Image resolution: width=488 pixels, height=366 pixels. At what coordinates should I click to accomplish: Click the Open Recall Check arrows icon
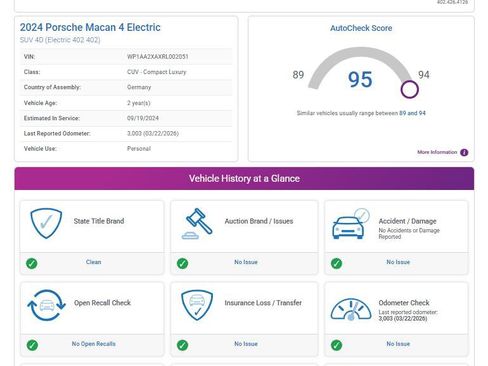(x=46, y=305)
